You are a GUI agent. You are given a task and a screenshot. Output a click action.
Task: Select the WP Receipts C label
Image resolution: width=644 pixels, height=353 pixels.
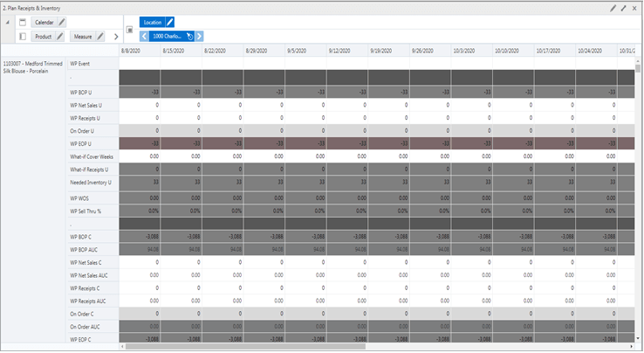(x=85, y=288)
